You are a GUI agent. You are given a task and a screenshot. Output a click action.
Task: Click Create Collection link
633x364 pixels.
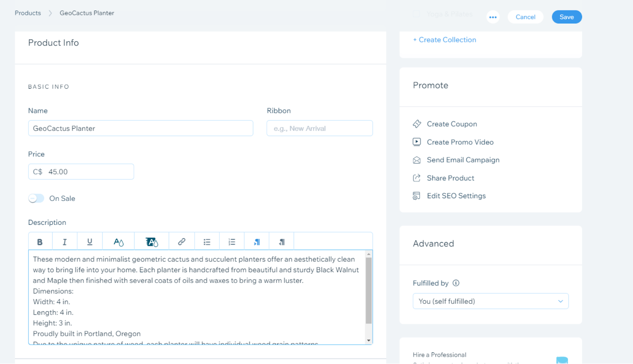[445, 40]
